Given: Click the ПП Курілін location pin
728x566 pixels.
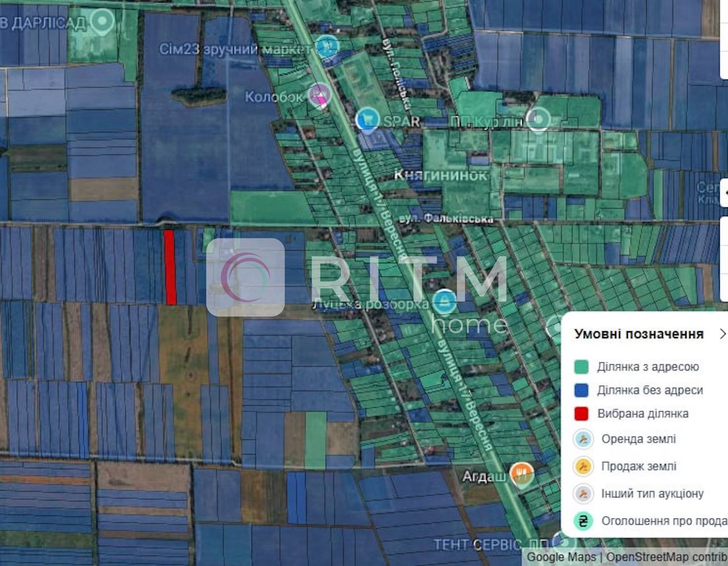Looking at the screenshot, I should coord(537,119).
